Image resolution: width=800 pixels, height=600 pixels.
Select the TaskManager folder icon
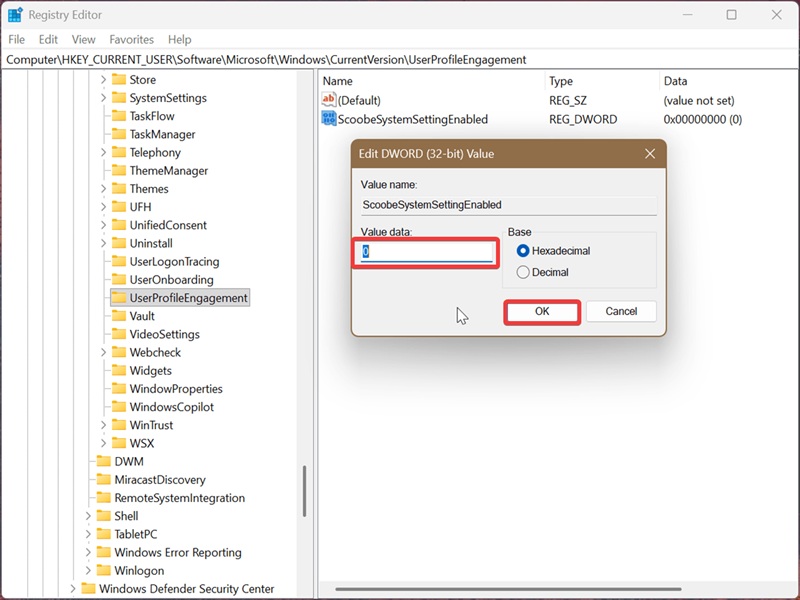point(119,134)
